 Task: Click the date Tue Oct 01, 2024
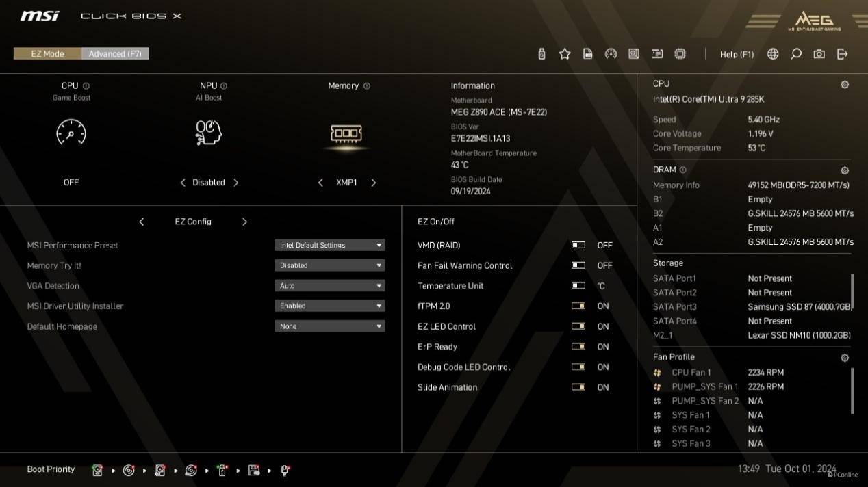pyautogui.click(x=801, y=469)
